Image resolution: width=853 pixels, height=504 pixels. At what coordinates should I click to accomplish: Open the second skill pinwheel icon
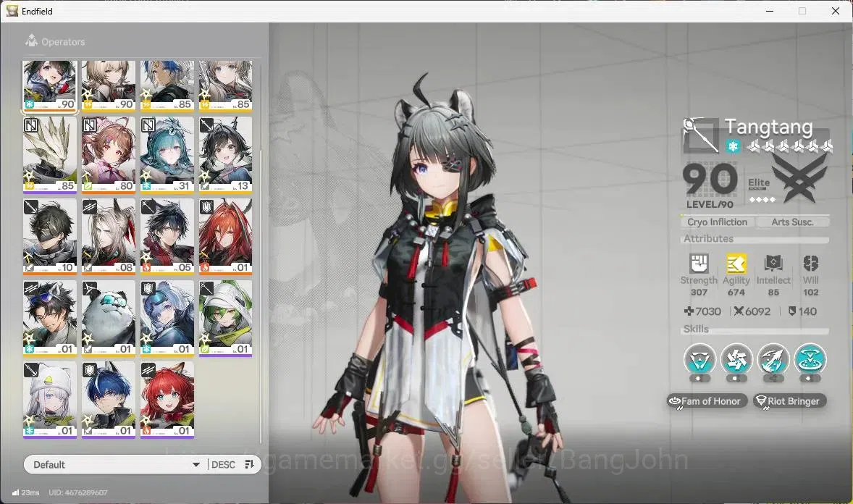tap(736, 359)
